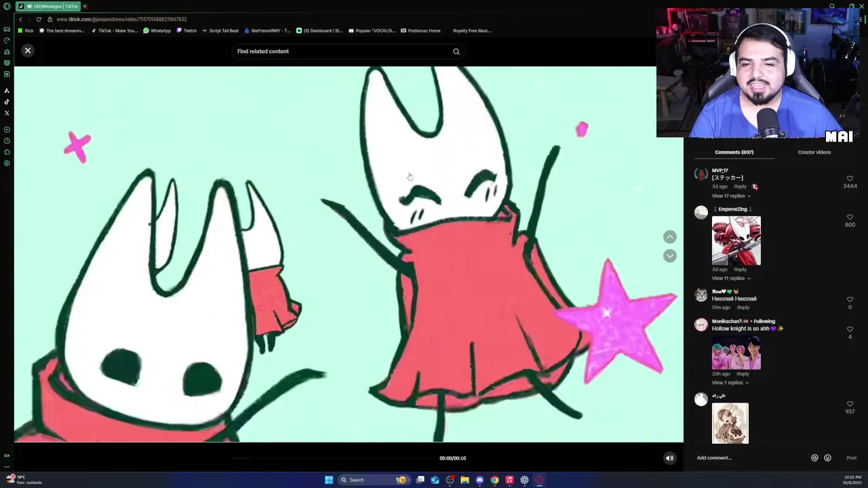This screenshot has height=488, width=868.
Task: Expand View 11 replies under EmperorZing
Action: coord(731,279)
